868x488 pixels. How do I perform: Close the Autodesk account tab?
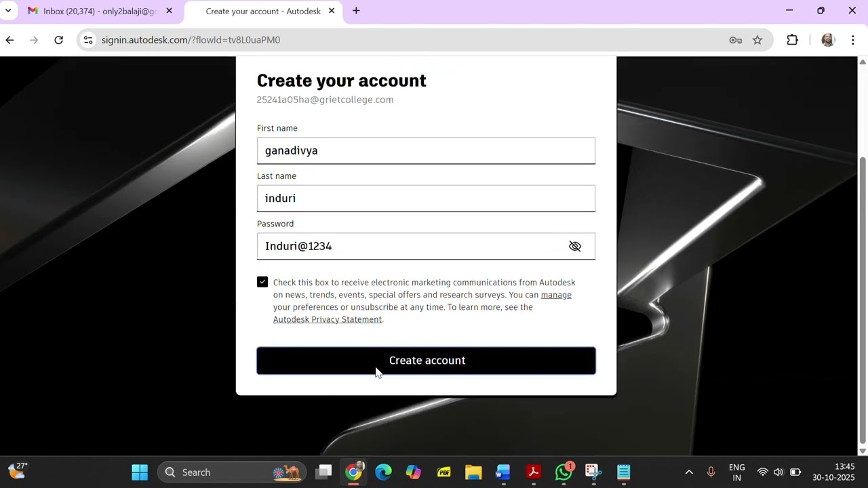click(332, 11)
